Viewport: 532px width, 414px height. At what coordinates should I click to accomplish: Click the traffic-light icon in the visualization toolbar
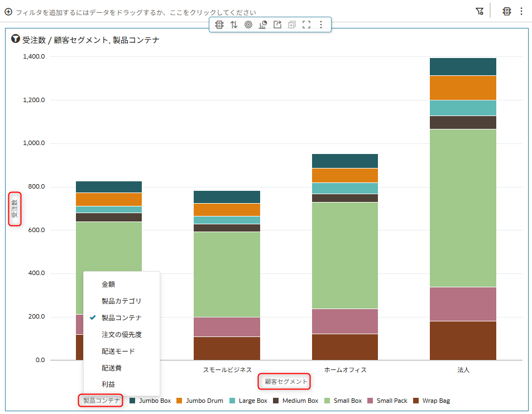point(219,25)
